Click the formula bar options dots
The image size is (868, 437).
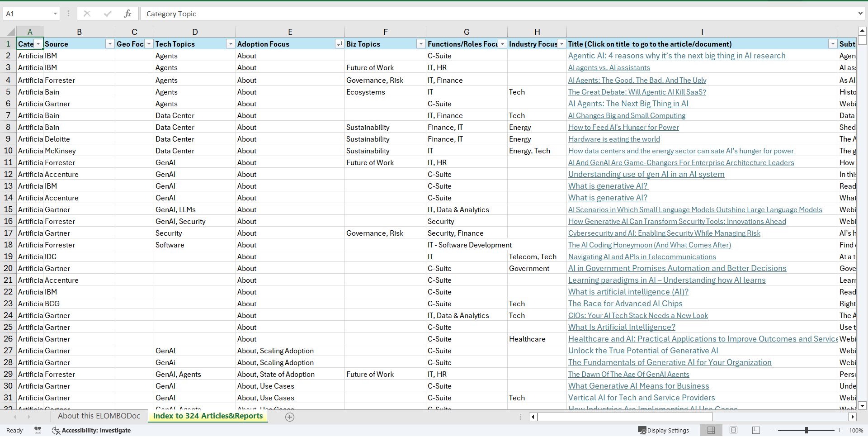click(68, 14)
